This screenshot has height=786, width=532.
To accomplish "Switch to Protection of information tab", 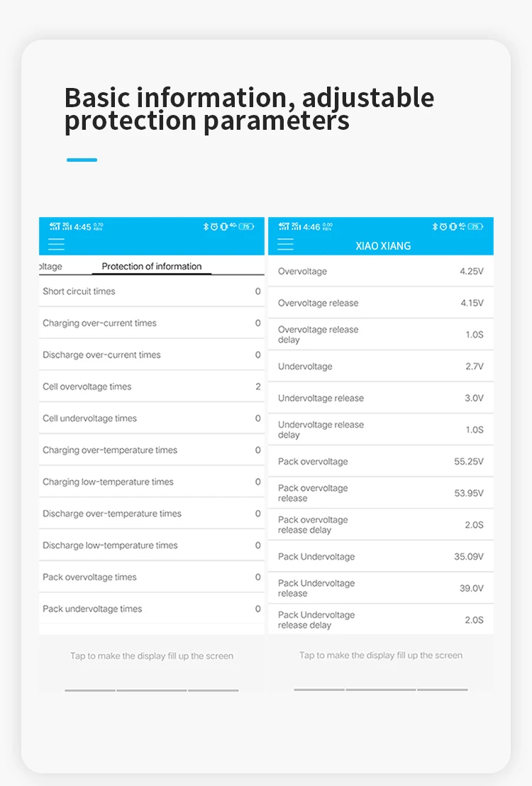I will pos(152,267).
